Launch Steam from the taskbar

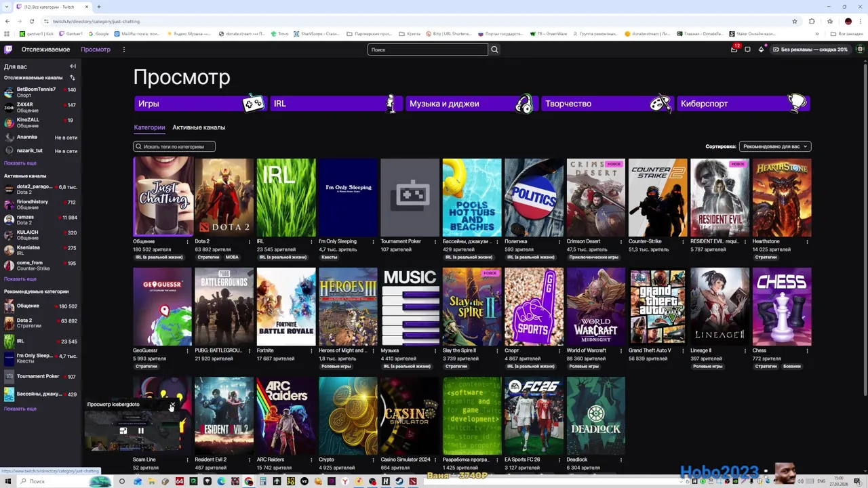[x=398, y=481]
